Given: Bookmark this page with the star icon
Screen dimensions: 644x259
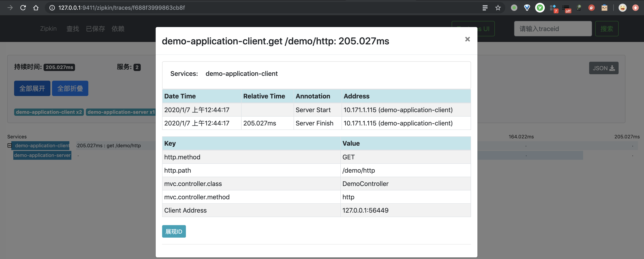Looking at the screenshot, I should [498, 8].
